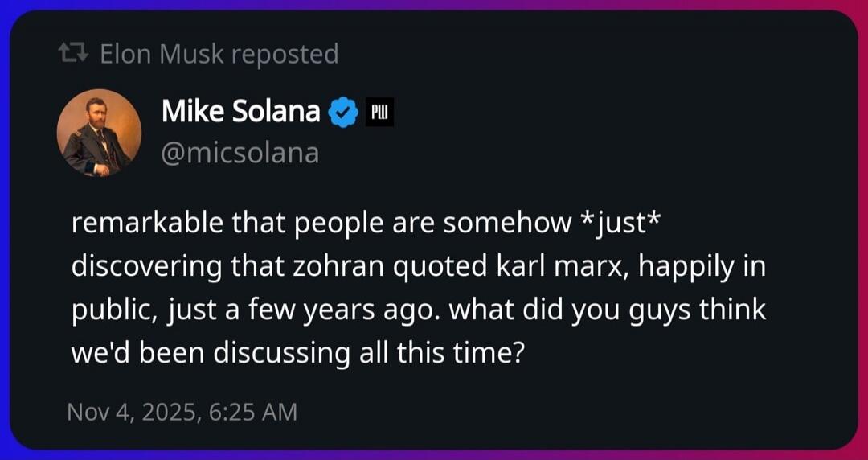Click the affiliation badge beside the checkmark
868x460 pixels.
click(379, 113)
